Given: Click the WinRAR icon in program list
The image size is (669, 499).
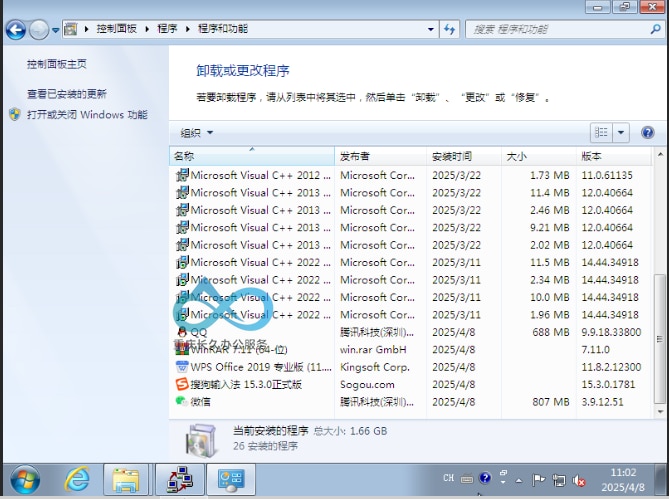Looking at the screenshot, I should [182, 349].
